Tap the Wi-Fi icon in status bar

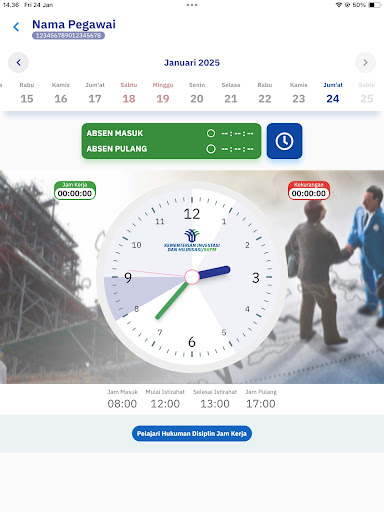[339, 5]
